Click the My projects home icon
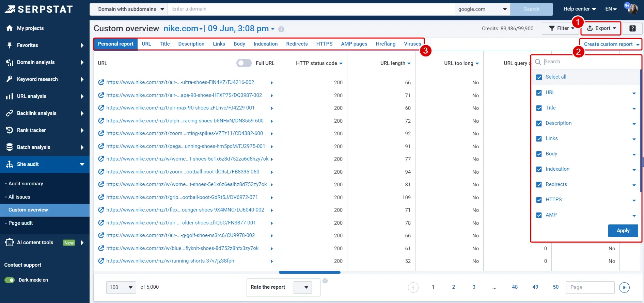This screenshot has height=303, width=644. click(x=10, y=28)
